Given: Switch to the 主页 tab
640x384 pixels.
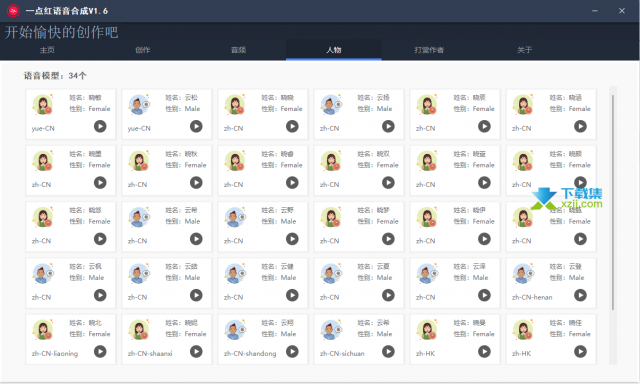Looking at the screenshot, I should [47, 50].
